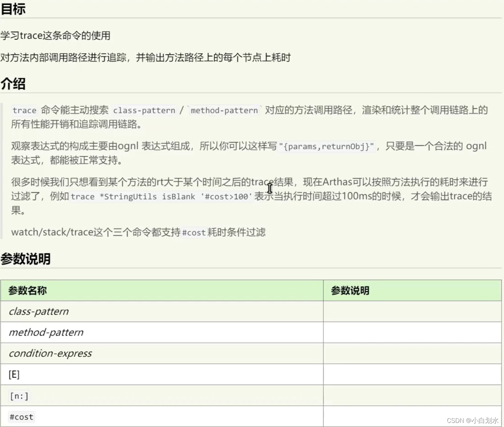
Task: Click the 目标 heading
Action: [13, 9]
